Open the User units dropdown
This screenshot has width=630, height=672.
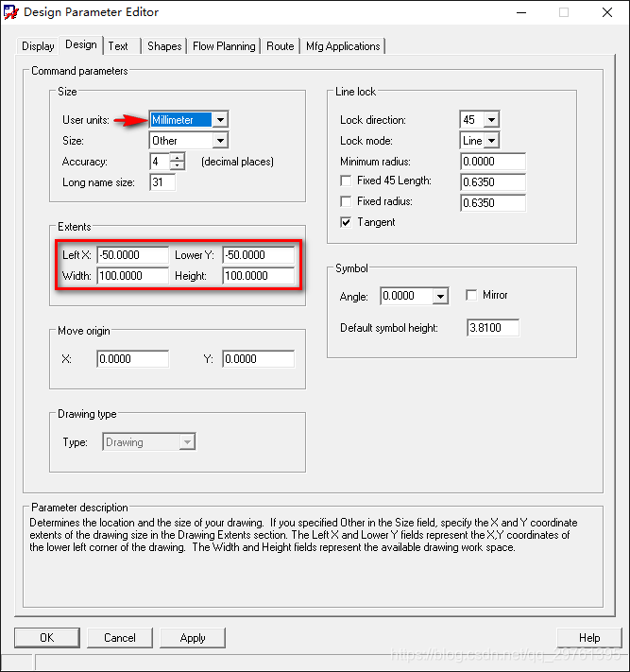point(219,120)
